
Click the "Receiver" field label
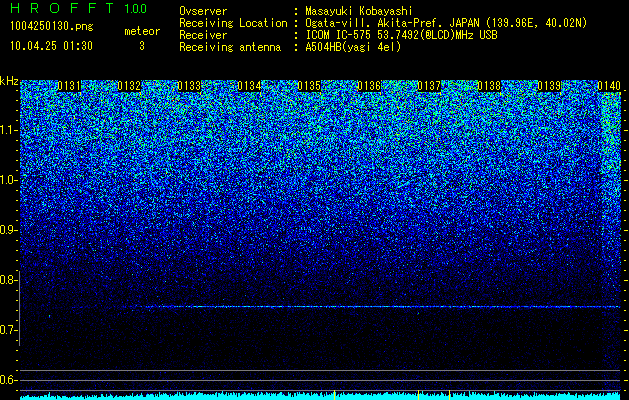point(203,35)
